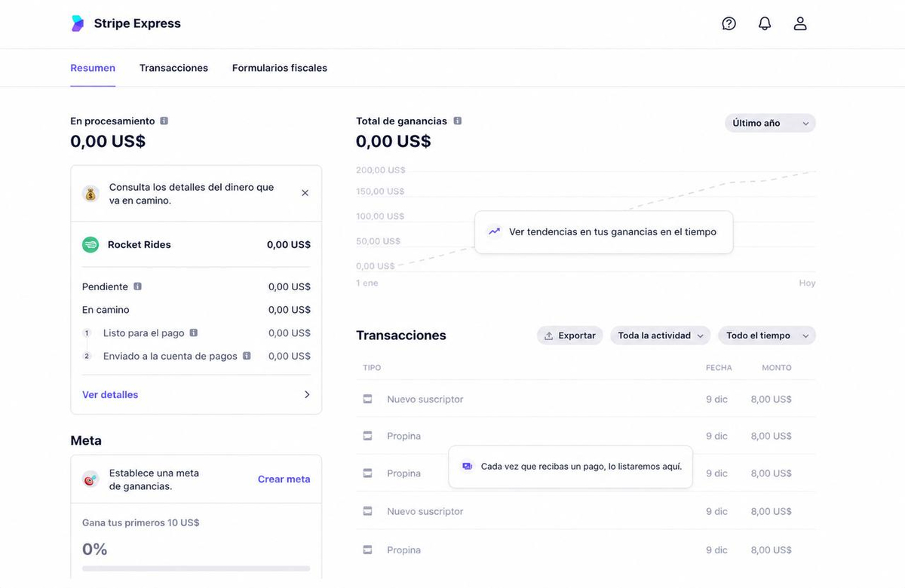Screen dimensions: 905x588
Task: Open notifications bell icon
Action: click(765, 23)
